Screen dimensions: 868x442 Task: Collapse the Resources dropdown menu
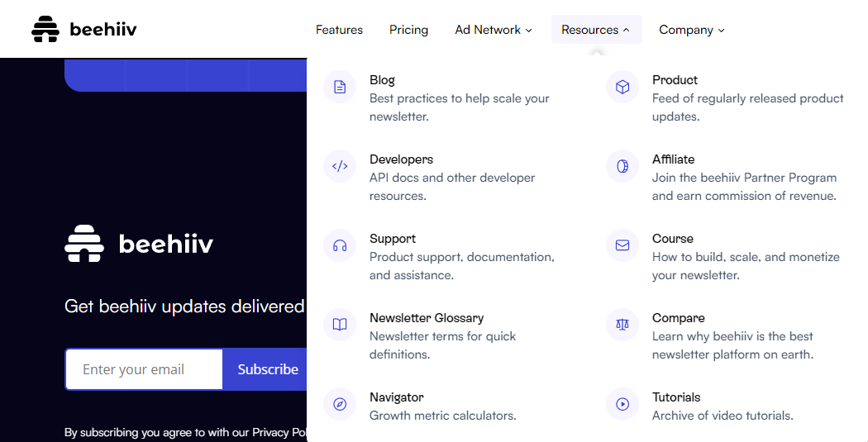pyautogui.click(x=596, y=29)
